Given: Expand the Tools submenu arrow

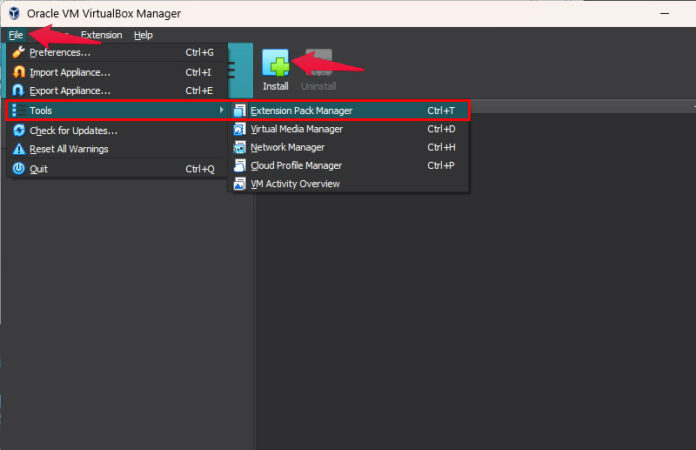Looking at the screenshot, I should (221, 110).
